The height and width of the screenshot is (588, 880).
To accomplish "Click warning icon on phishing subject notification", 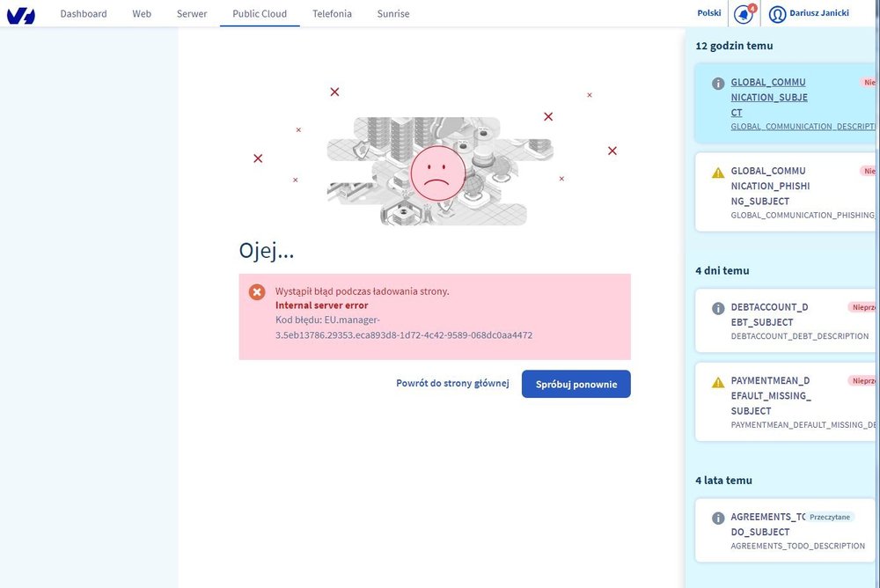I will click(x=718, y=173).
